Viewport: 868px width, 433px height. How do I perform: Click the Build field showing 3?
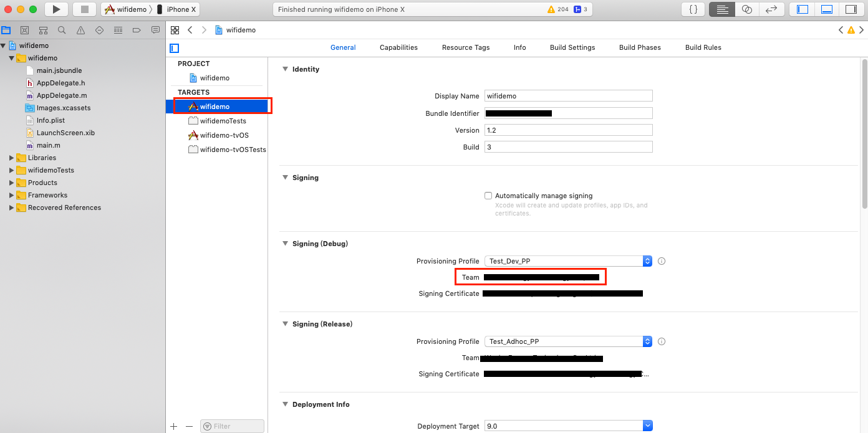click(568, 147)
